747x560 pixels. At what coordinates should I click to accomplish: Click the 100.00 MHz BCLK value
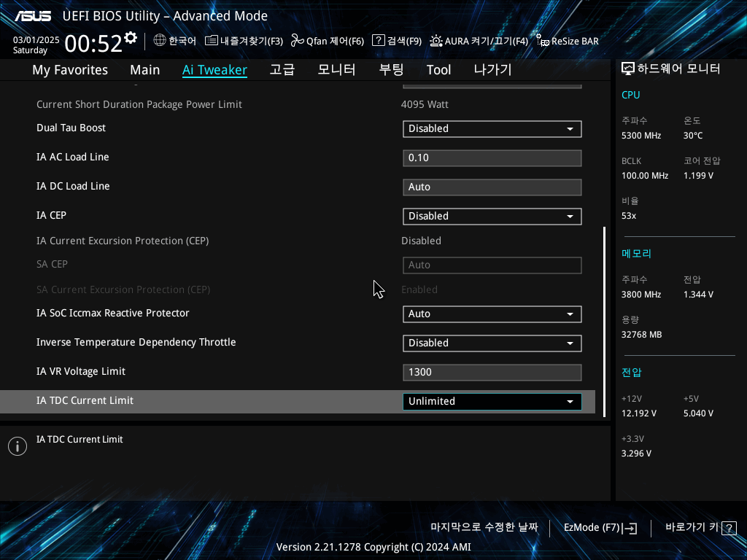point(645,176)
